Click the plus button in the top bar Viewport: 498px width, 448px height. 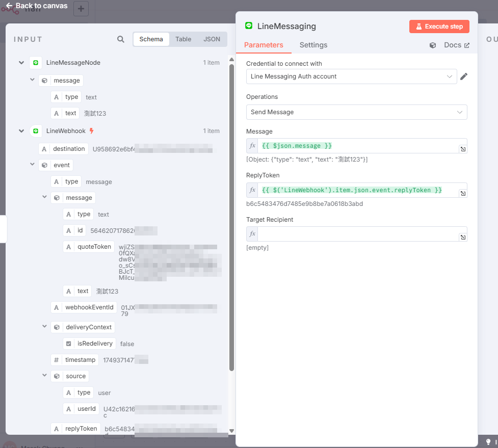81,9
